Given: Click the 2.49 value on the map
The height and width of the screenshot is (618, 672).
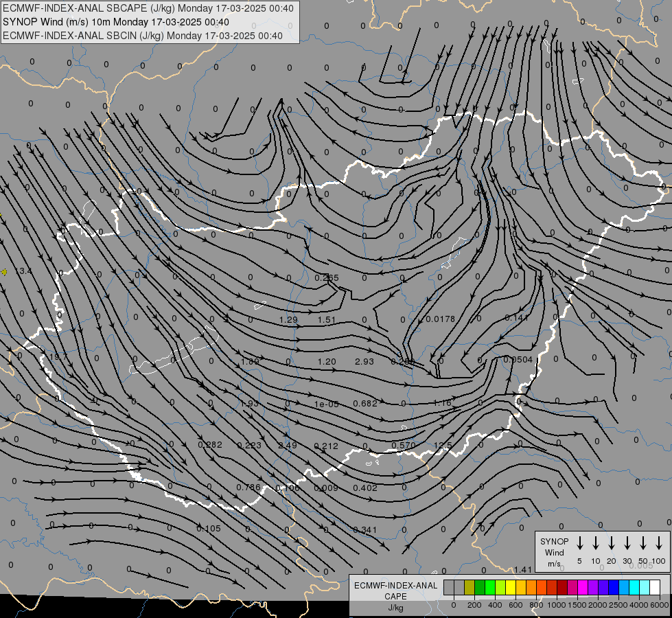Looking at the screenshot, I should click(288, 446).
